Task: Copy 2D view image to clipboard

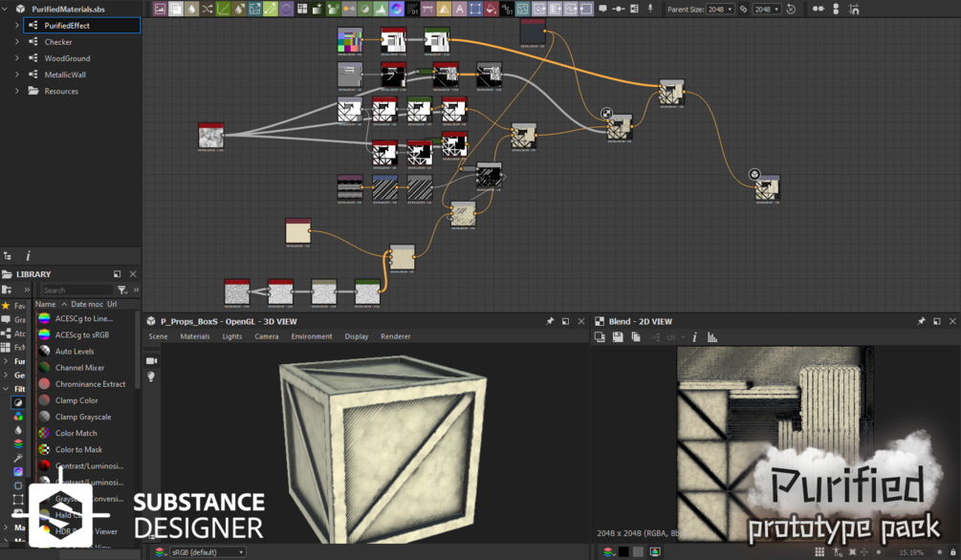Action: [636, 337]
